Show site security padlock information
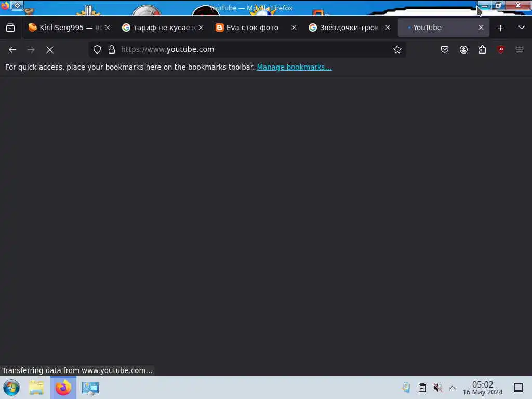This screenshot has width=532, height=399. coord(112,49)
